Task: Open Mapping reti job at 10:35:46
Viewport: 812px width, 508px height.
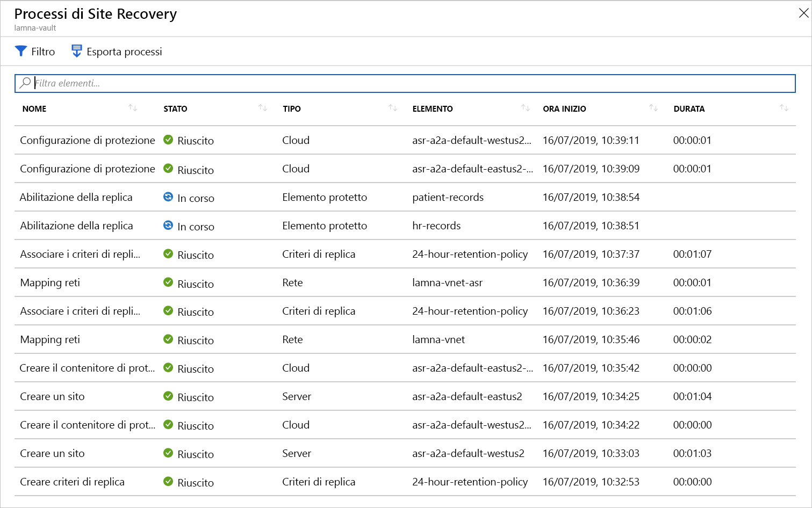Action: [50, 339]
